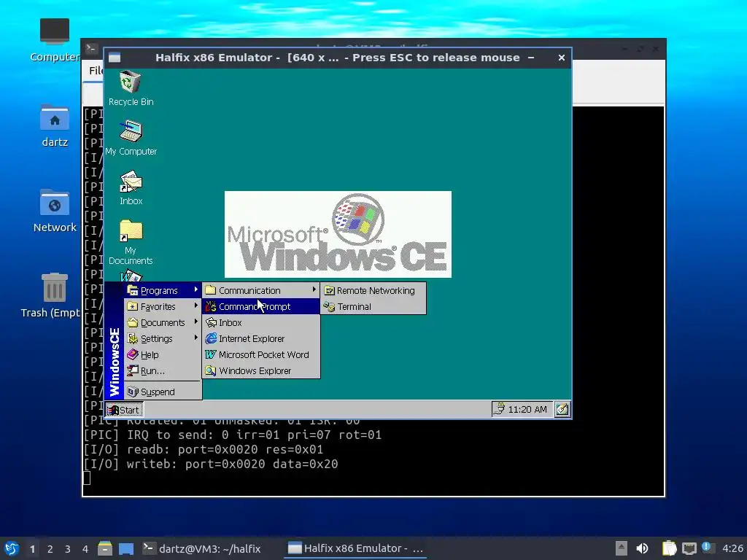747x560 pixels.
Task: Launch Command Prompt from Programs menu
Action: click(260, 307)
